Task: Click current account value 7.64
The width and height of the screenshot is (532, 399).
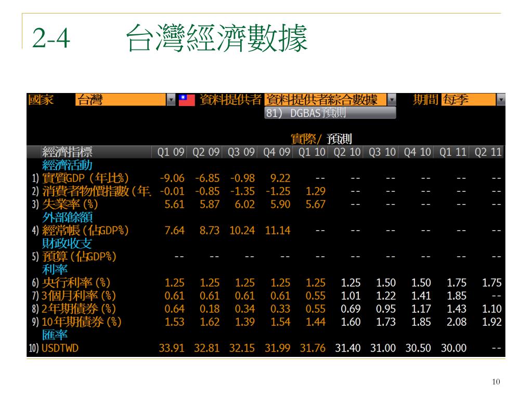Action: click(x=174, y=231)
